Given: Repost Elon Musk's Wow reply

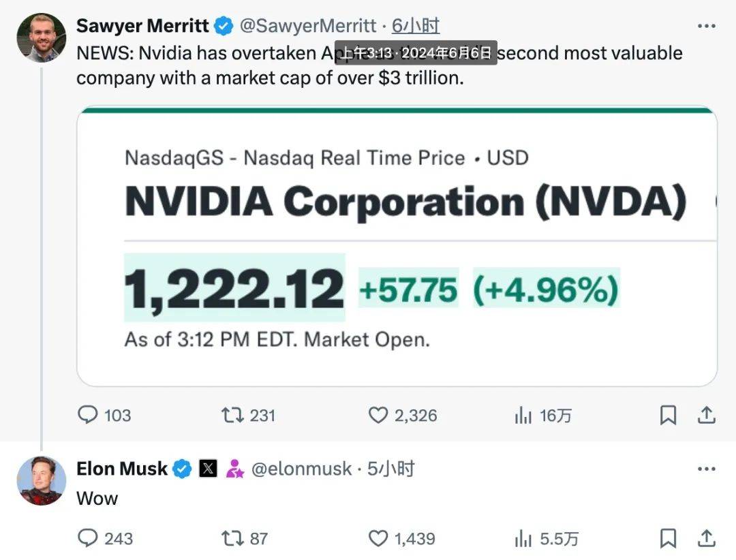Looking at the screenshot, I should tap(233, 539).
